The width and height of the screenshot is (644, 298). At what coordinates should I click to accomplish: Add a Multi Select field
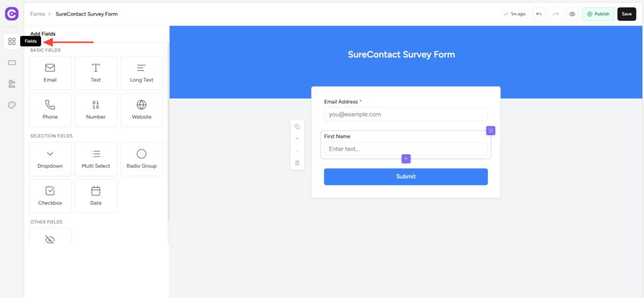click(96, 159)
